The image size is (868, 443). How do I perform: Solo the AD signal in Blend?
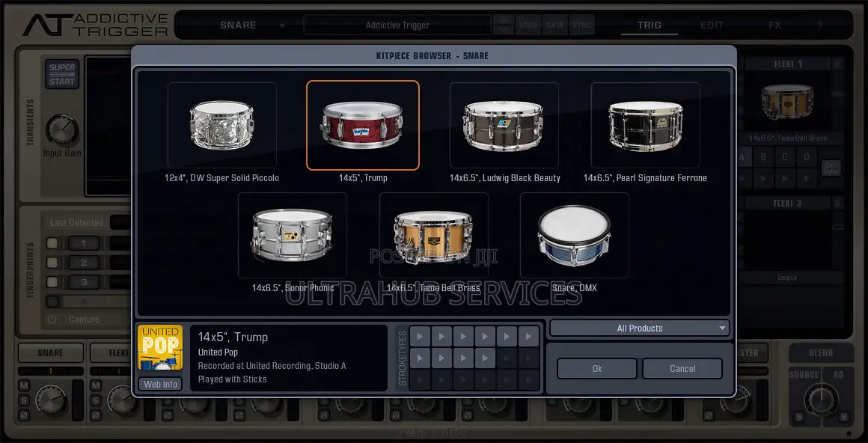[843, 417]
